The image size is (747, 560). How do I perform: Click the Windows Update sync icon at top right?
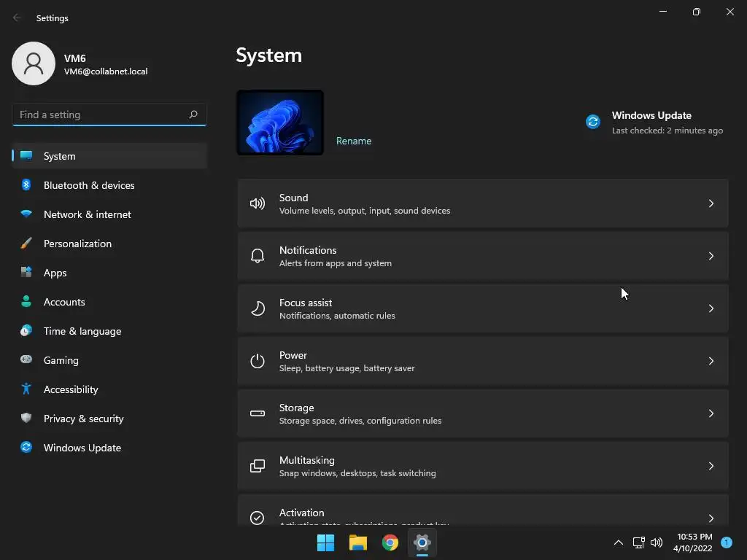point(593,122)
